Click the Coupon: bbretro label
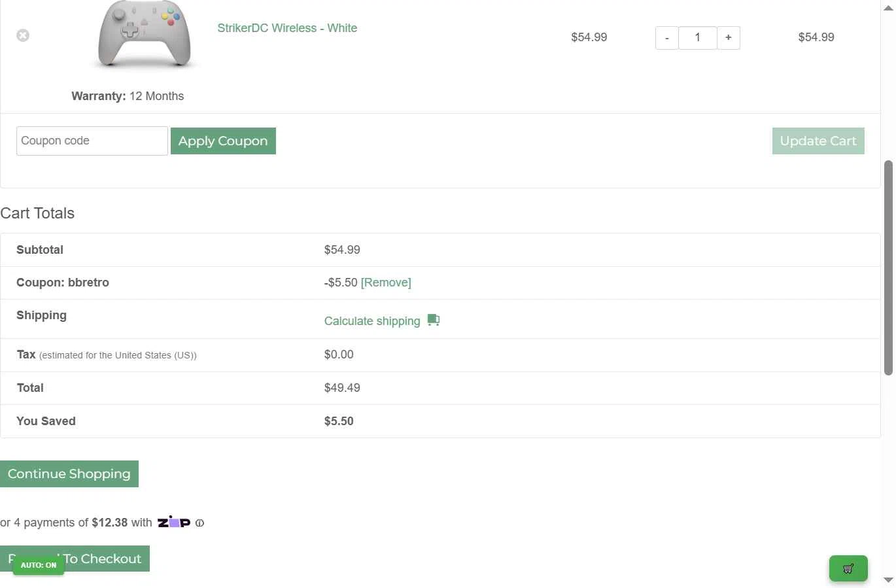 coord(63,283)
